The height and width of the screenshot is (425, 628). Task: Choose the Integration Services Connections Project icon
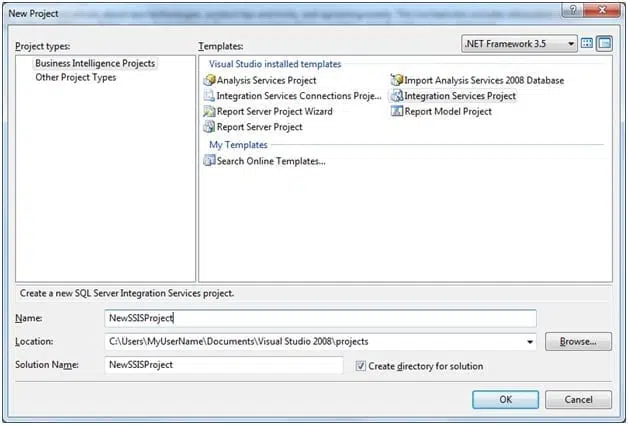coord(209,96)
